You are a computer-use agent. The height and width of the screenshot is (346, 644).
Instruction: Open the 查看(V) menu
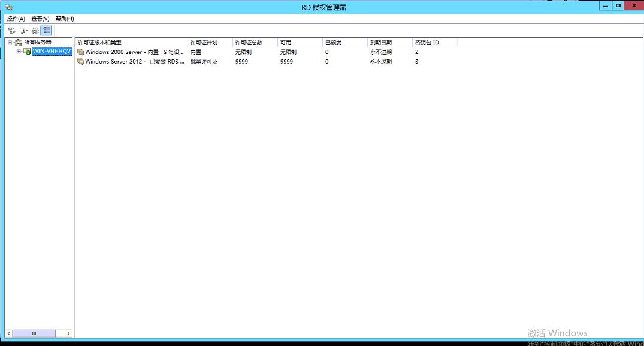40,19
